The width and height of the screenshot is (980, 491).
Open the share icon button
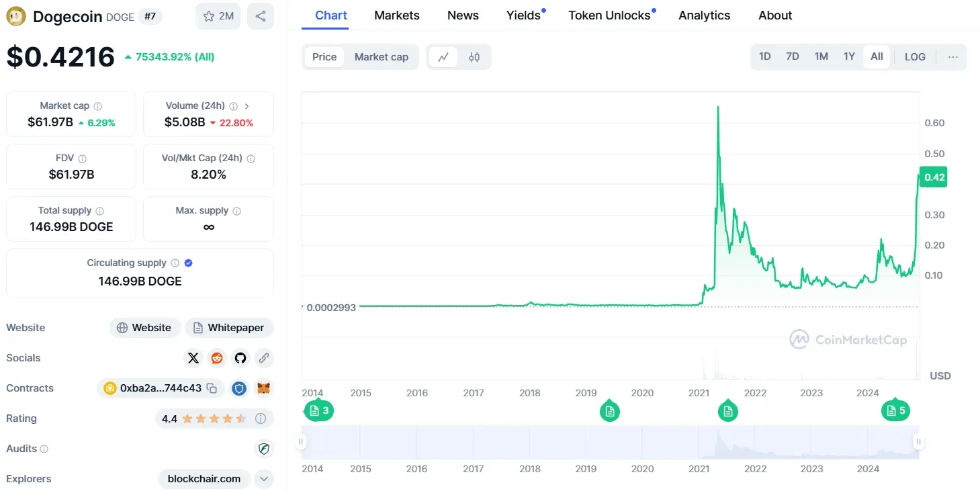click(x=261, y=16)
